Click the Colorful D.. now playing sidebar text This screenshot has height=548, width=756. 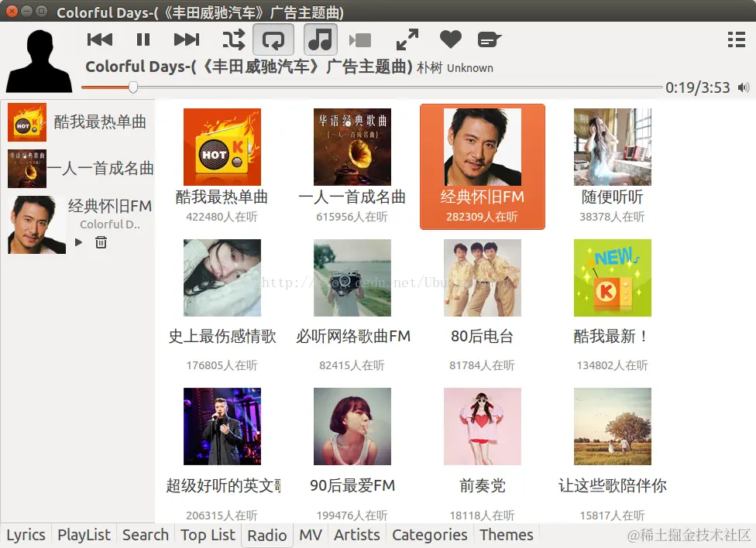click(x=110, y=224)
